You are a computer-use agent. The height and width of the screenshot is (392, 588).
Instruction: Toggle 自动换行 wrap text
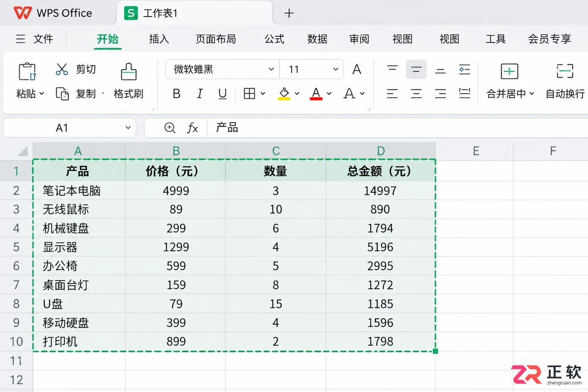(565, 82)
